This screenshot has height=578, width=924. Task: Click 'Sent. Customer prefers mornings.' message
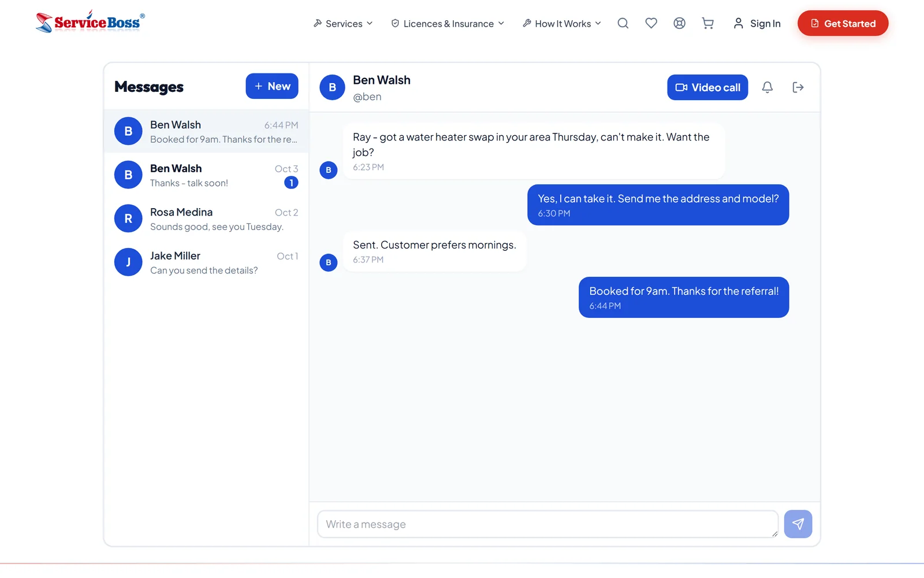click(x=434, y=251)
